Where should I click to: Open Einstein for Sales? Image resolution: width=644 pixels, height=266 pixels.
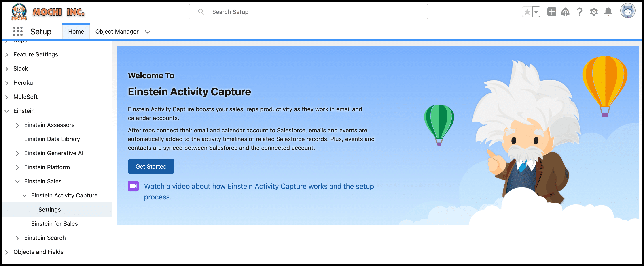pyautogui.click(x=55, y=223)
